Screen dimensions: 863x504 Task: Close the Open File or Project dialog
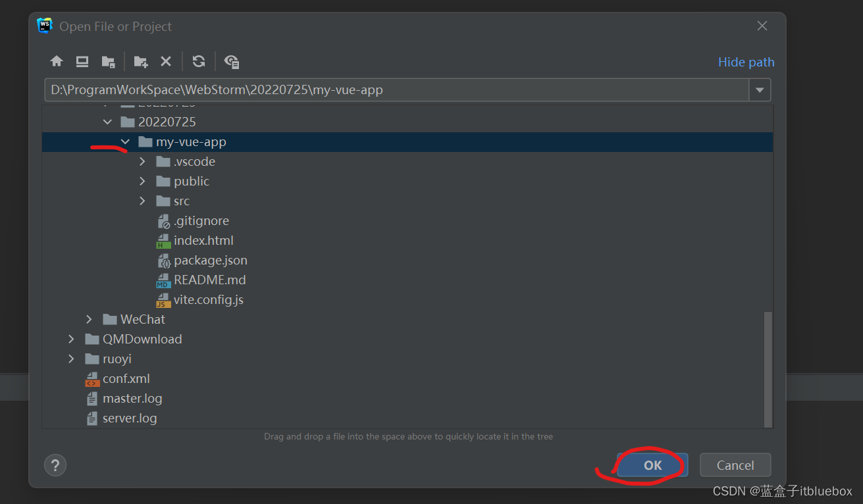762,26
